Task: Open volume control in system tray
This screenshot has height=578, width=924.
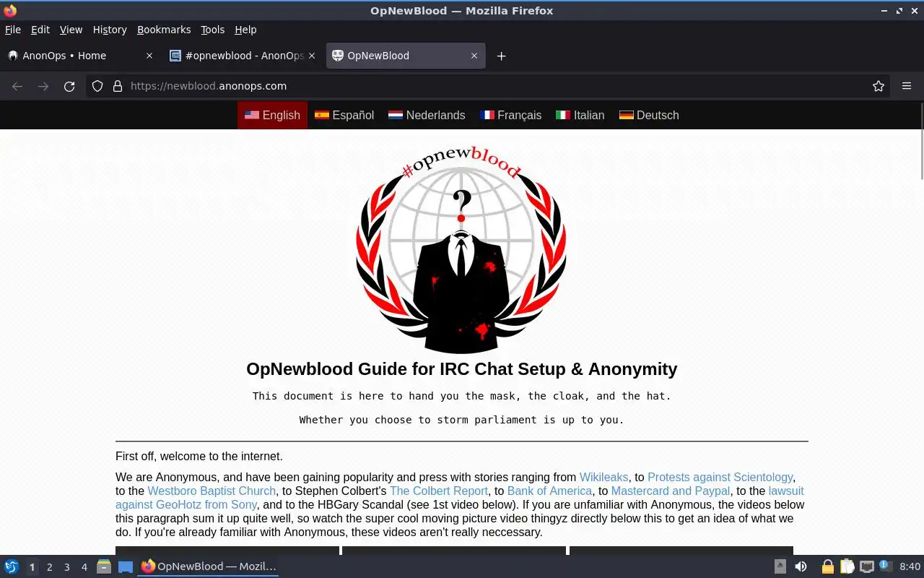Action: coord(801,566)
